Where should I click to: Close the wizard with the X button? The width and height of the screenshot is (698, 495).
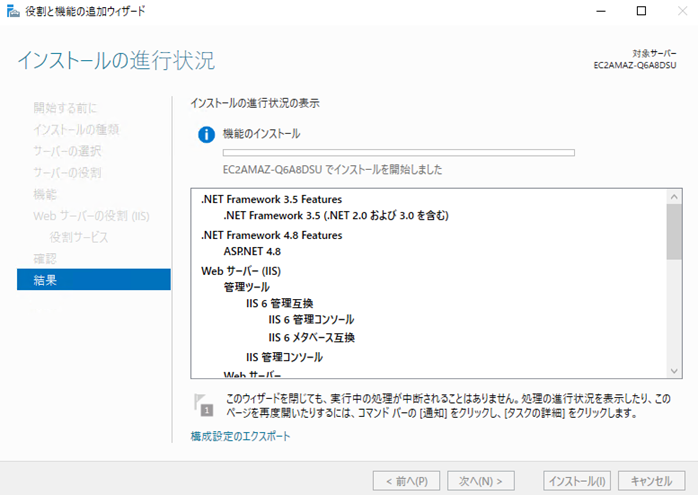click(x=682, y=11)
